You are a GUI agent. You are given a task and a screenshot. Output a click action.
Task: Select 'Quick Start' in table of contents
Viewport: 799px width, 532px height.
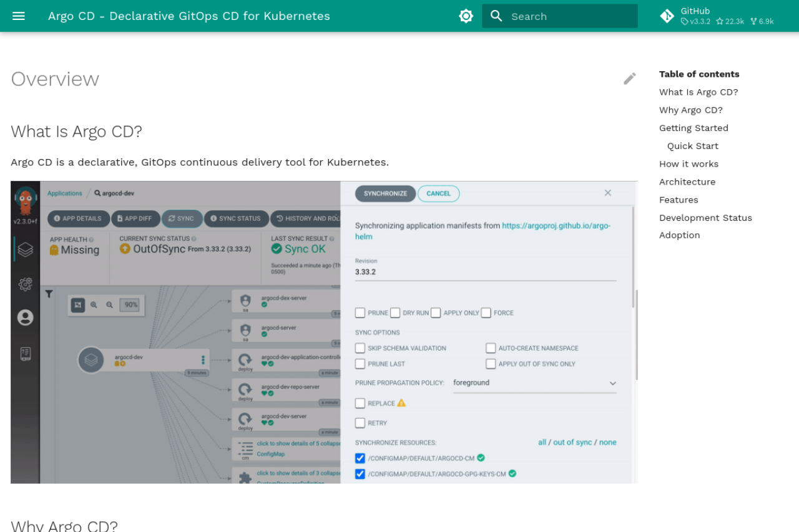tap(693, 146)
